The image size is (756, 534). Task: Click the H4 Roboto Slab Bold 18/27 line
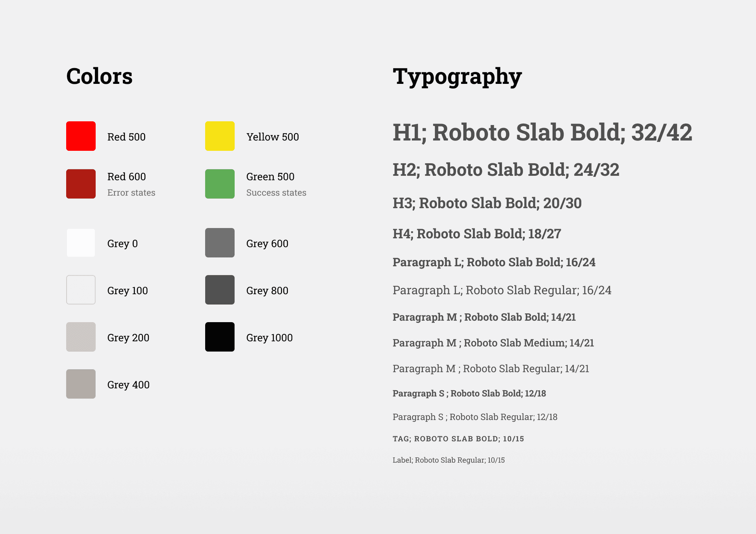tap(477, 234)
